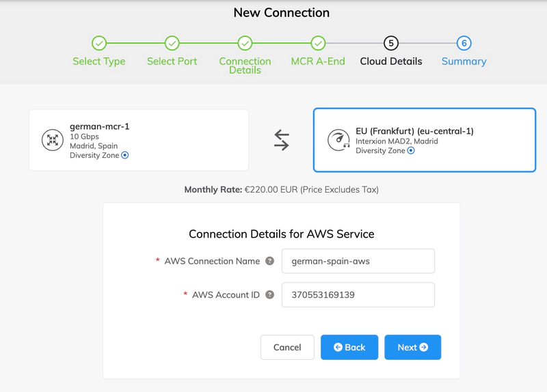Screen dimensions: 547x392
Task: Click the 10 Gbps speed text
Action: pyautogui.click(x=84, y=137)
